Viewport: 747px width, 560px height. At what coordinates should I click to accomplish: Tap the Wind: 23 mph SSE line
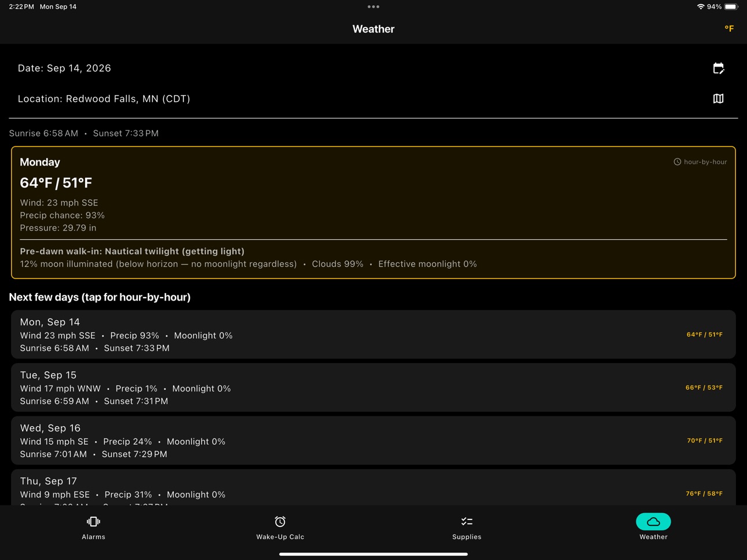pyautogui.click(x=59, y=203)
